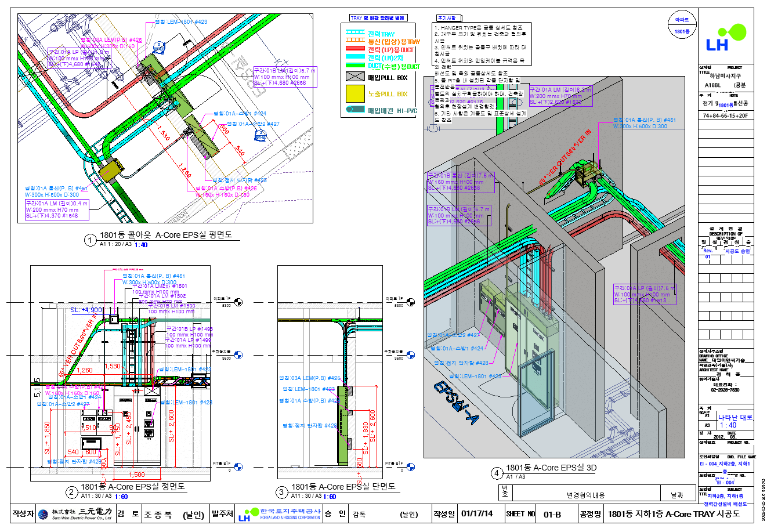Click the SL: +4,900 elevation label

(86, 310)
